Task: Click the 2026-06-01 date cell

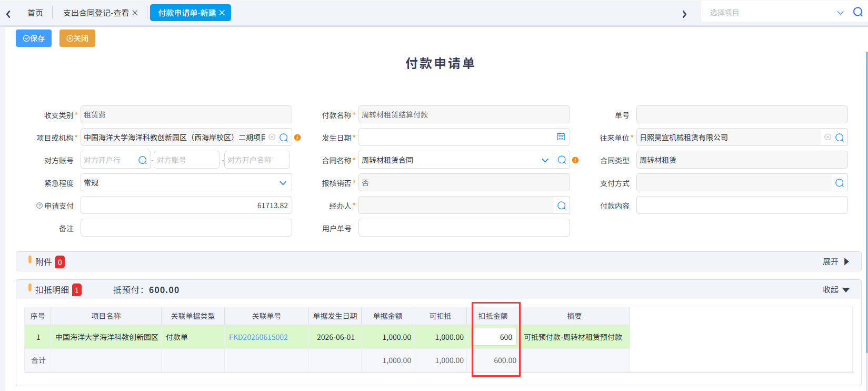Action: pos(335,337)
